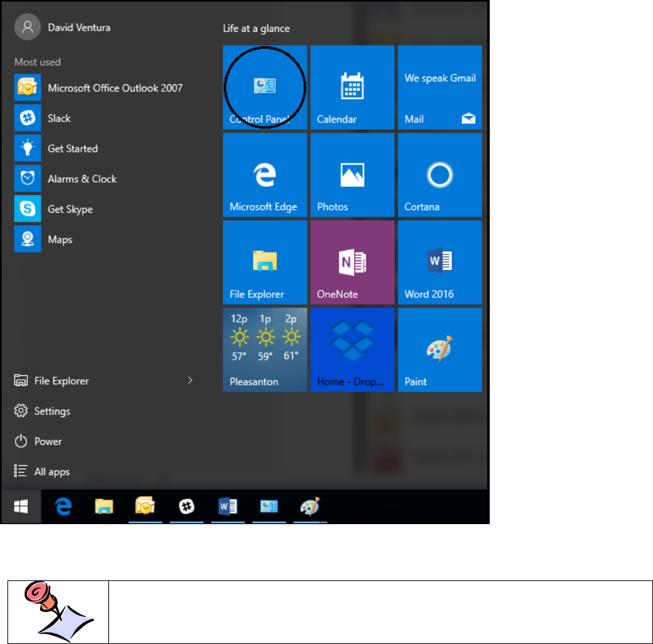This screenshot has height=644, width=653.
Task: Open the Mail tile
Action: (440, 87)
